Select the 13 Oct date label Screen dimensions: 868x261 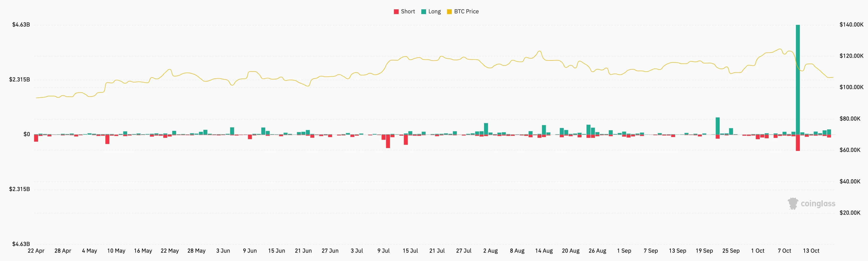click(x=812, y=250)
